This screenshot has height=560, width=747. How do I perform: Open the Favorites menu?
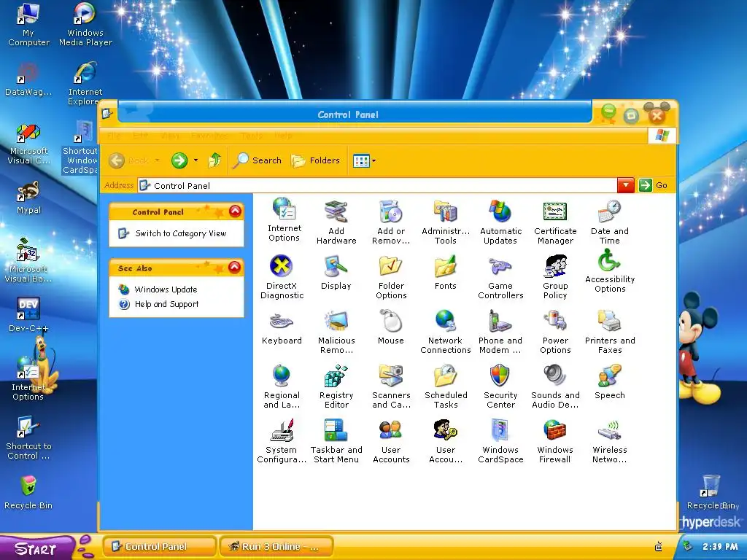click(209, 136)
